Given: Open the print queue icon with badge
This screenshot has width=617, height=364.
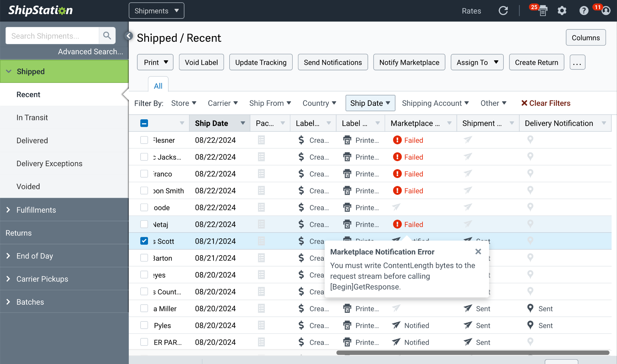Looking at the screenshot, I should tap(542, 11).
